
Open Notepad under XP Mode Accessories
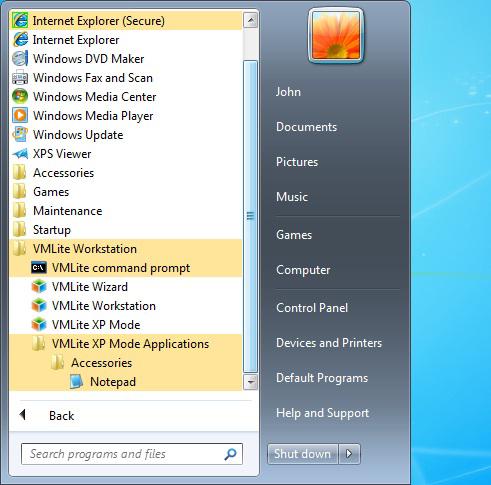[113, 382]
